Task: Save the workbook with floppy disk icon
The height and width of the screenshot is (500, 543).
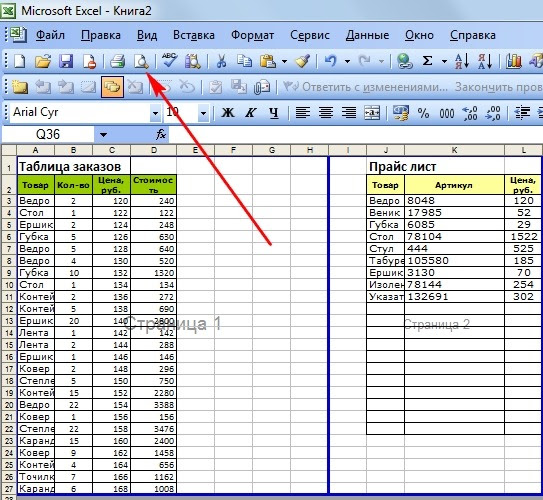Action: click(x=66, y=61)
